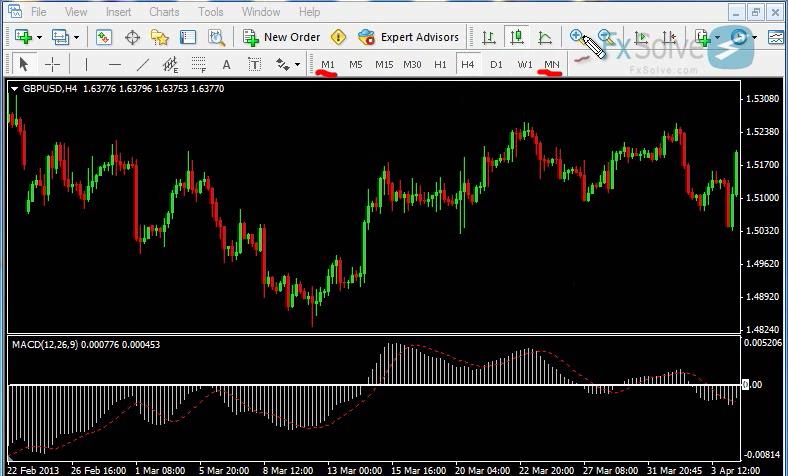Image resolution: width=788 pixels, height=476 pixels.
Task: Select the M1 timeframe
Action: point(328,64)
